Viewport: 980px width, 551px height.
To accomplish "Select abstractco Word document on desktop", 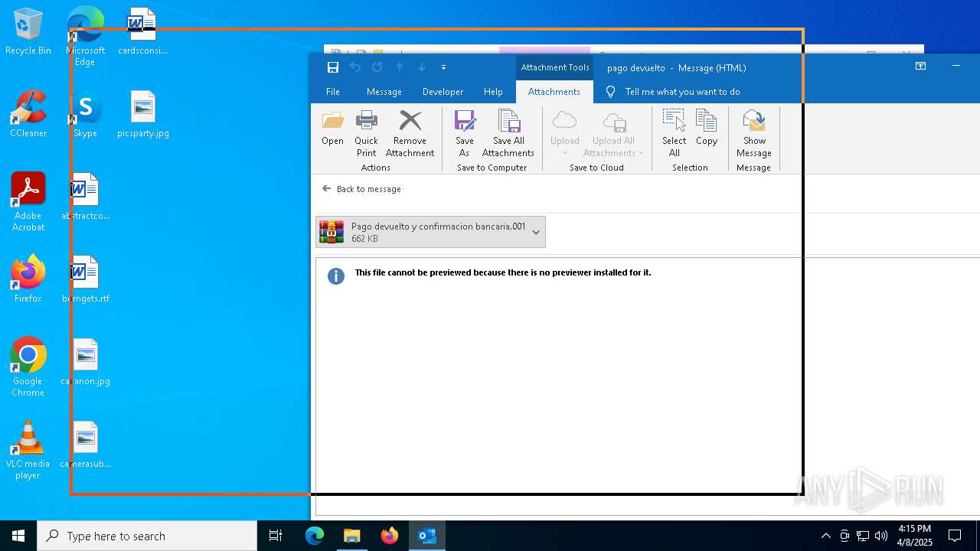I will coord(85,197).
